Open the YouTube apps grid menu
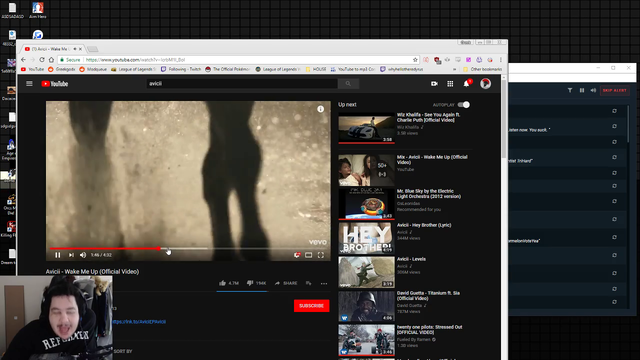This screenshot has height=360, width=640. [x=450, y=84]
